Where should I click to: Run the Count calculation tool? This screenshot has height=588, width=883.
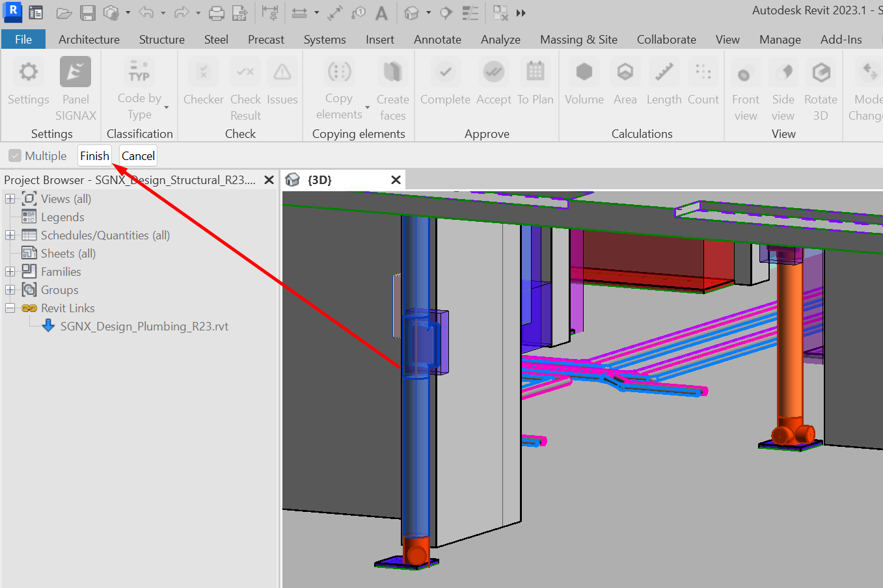pyautogui.click(x=703, y=81)
